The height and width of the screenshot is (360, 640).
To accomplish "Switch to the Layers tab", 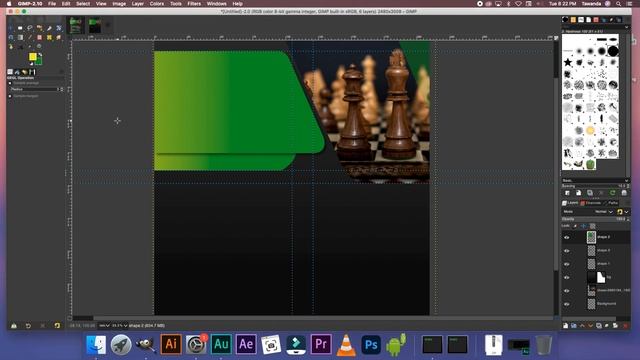I will pyautogui.click(x=570, y=203).
